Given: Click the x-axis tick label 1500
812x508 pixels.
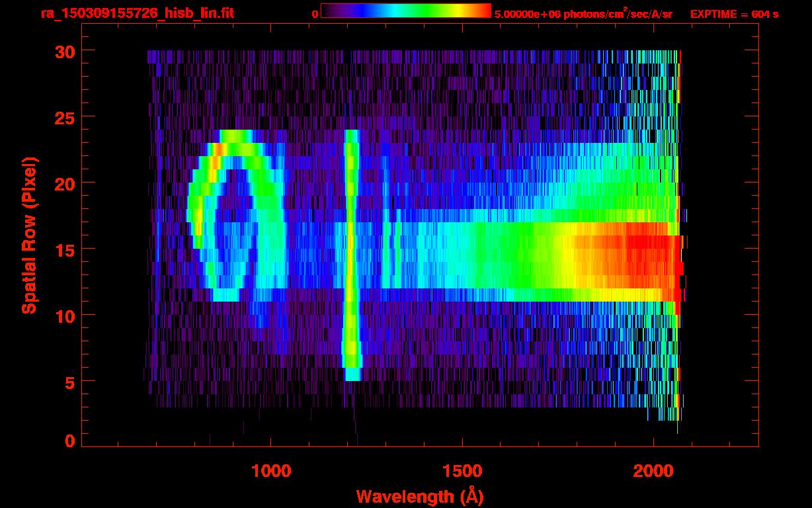Looking at the screenshot, I should (462, 471).
